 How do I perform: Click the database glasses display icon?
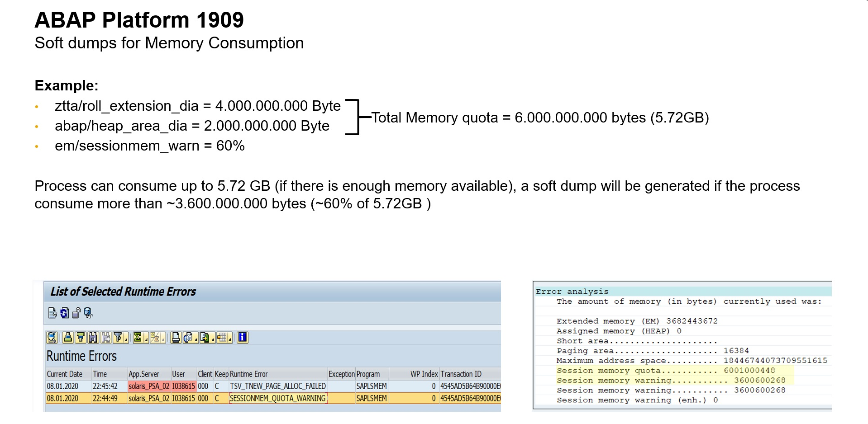[88, 313]
